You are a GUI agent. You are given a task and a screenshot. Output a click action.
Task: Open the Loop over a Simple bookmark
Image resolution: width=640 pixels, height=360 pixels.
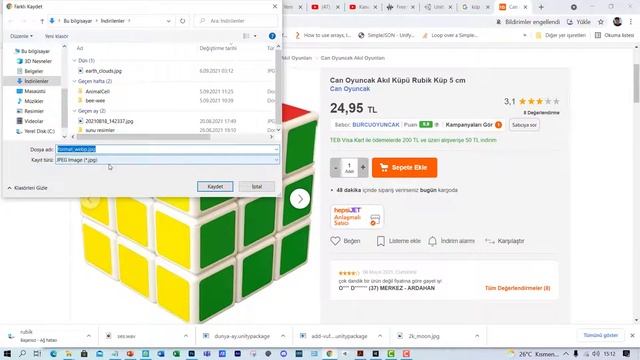pyautogui.click(x=450, y=36)
